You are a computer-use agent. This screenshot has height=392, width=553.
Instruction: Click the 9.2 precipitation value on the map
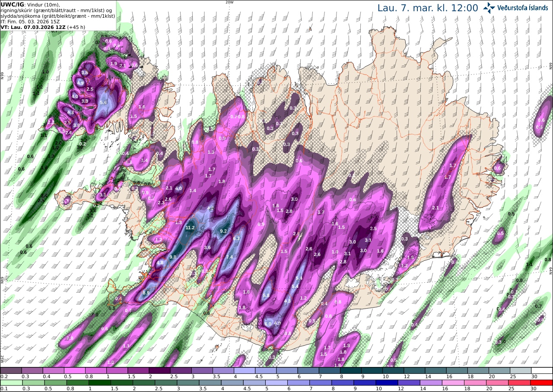point(223,231)
